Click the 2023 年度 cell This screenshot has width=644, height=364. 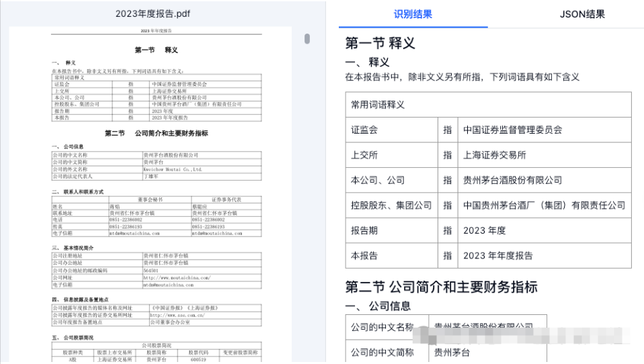coord(545,230)
